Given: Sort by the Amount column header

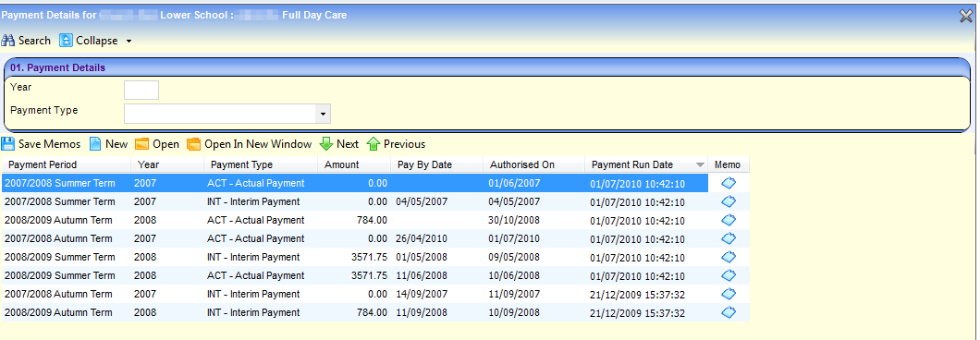Looking at the screenshot, I should 342,165.
